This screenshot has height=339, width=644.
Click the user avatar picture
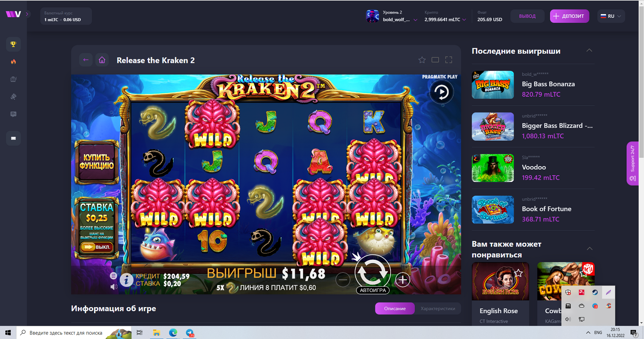[372, 16]
